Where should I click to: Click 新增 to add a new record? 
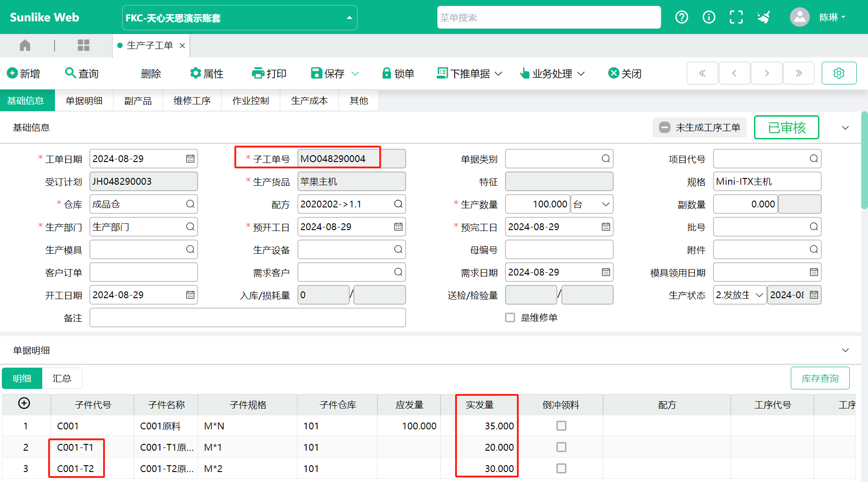point(24,74)
